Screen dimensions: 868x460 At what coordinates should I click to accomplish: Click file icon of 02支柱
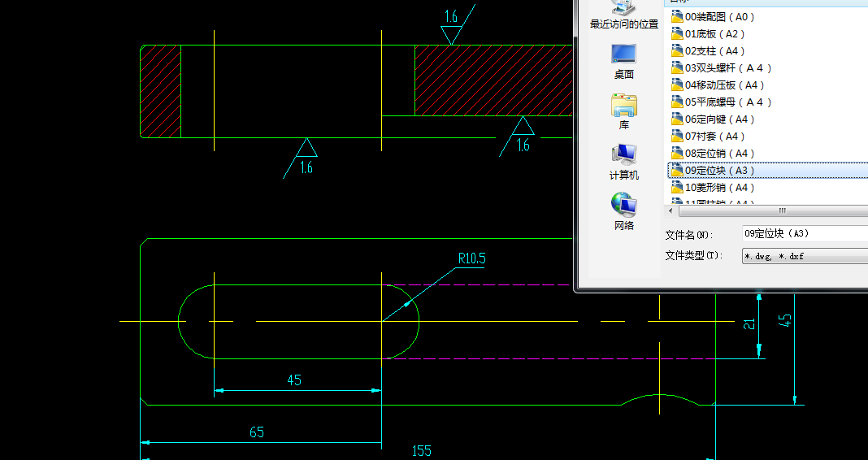pyautogui.click(x=677, y=51)
